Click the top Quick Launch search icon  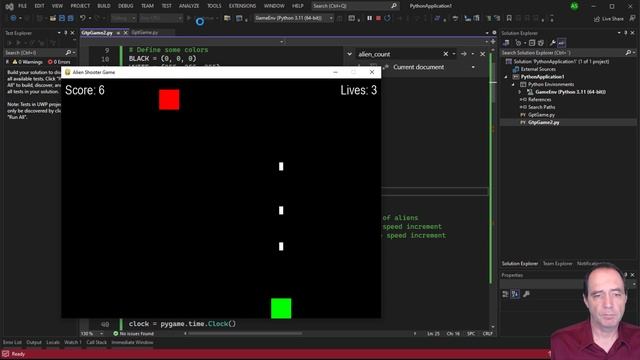click(x=394, y=6)
